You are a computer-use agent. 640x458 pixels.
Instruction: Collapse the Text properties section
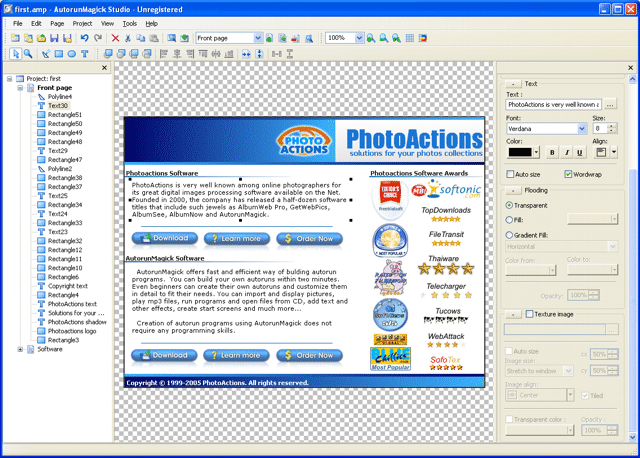coord(513,84)
